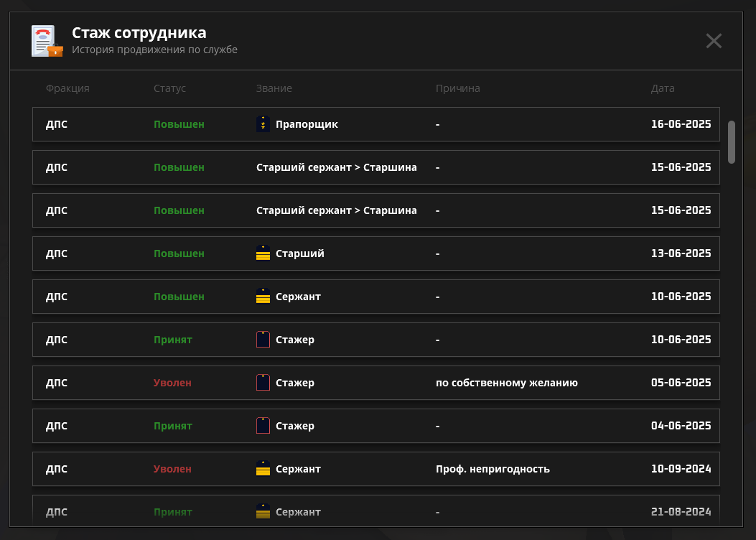Click Сержант insignia in the 10-06-2025 row
Screen dimensions: 756x540
263,297
